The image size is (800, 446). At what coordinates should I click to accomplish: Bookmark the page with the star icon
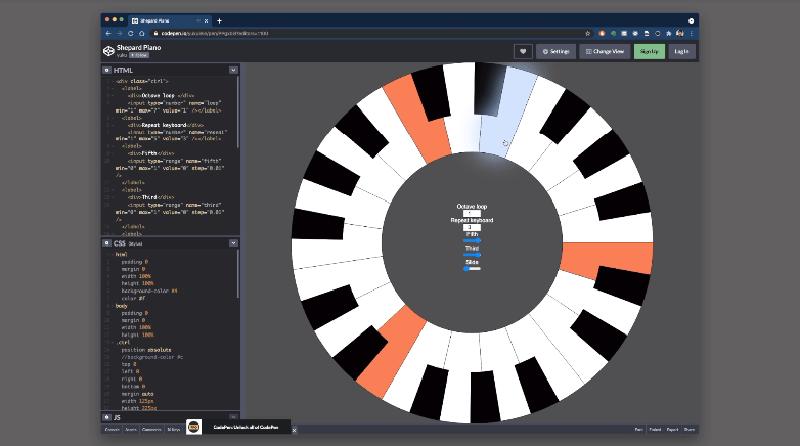pyautogui.click(x=588, y=33)
